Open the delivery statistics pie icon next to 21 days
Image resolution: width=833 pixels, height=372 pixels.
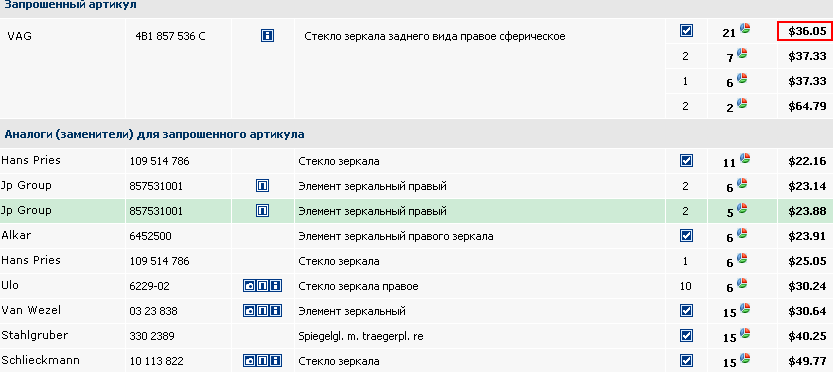point(745,28)
